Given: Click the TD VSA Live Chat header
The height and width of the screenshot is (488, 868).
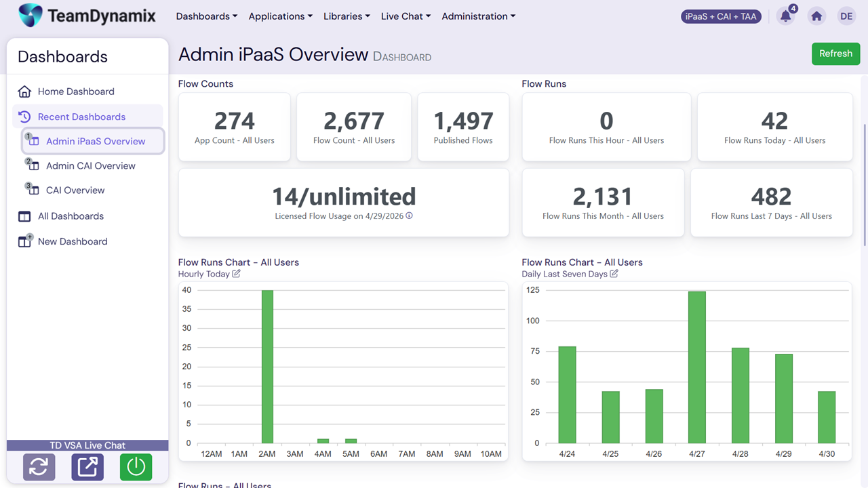Looking at the screenshot, I should click(x=87, y=445).
